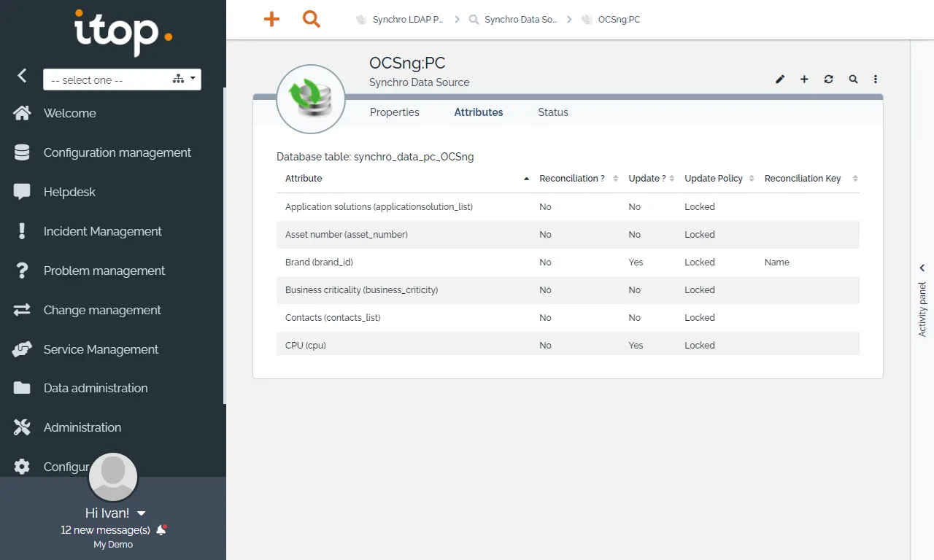This screenshot has height=560, width=934.
Task: Click the Data administration folder icon
Action: (x=22, y=388)
